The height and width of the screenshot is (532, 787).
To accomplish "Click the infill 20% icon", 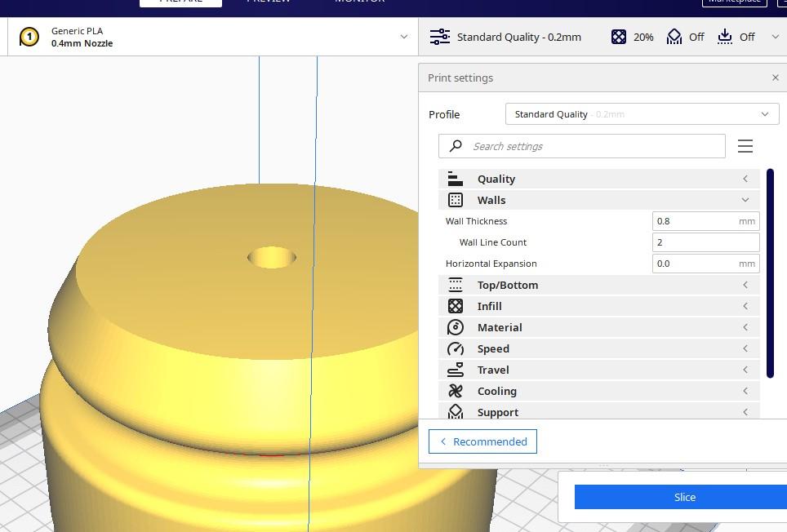I will coord(618,37).
